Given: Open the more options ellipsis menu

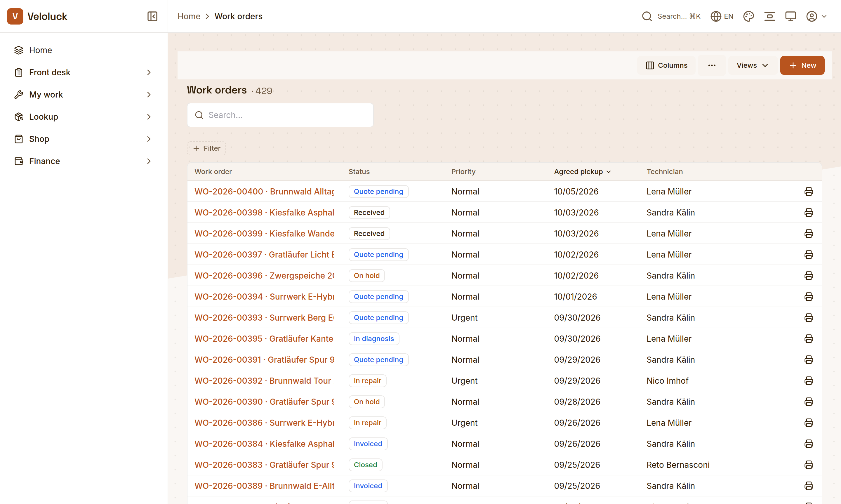Looking at the screenshot, I should click(712, 65).
